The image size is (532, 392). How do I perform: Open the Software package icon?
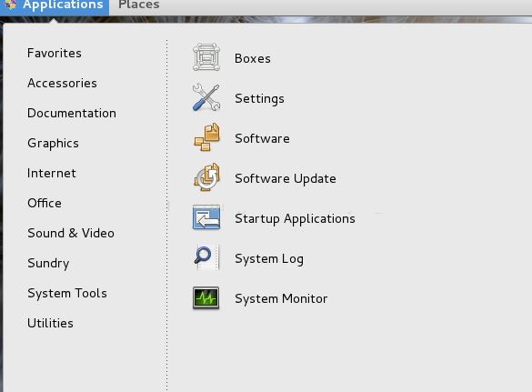pyautogui.click(x=206, y=137)
